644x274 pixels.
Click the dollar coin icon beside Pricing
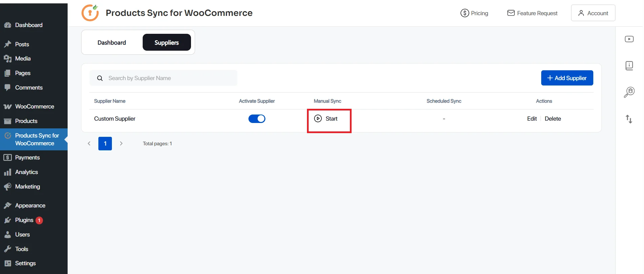[465, 13]
